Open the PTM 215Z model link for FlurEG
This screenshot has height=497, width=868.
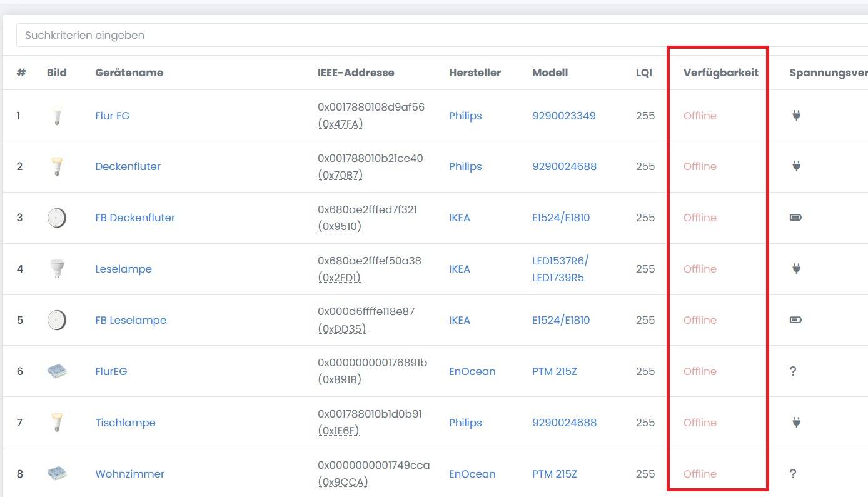(554, 371)
